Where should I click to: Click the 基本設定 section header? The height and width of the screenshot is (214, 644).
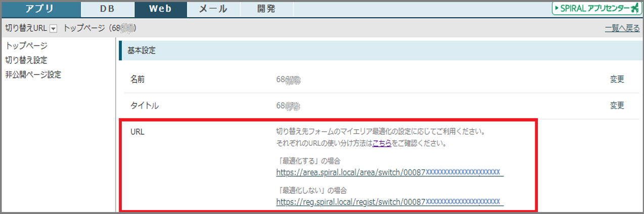point(142,51)
